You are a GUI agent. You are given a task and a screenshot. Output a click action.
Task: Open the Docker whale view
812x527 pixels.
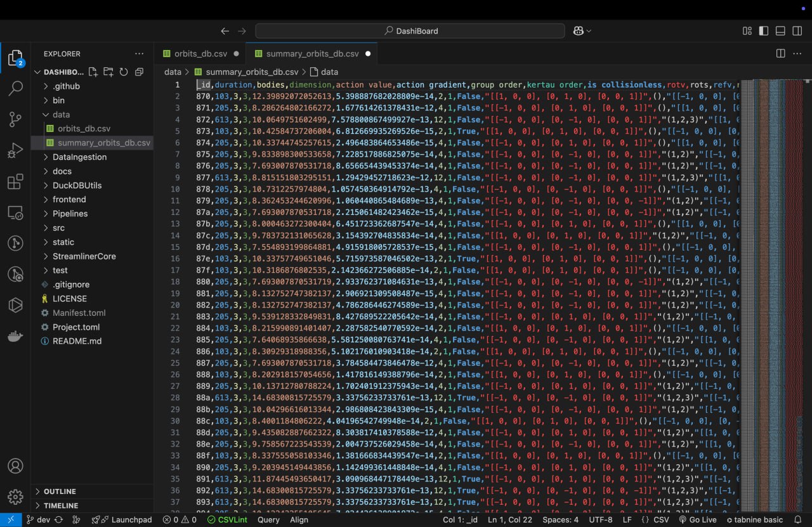pos(15,336)
